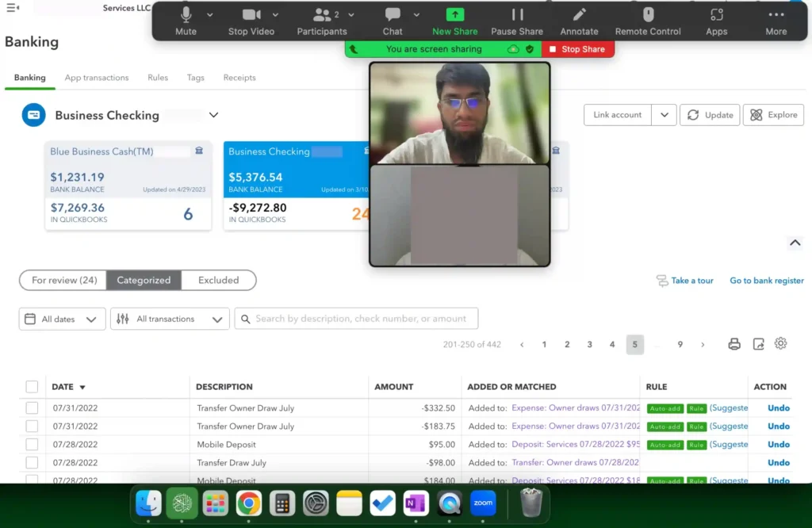Focus the transaction search field
The height and width of the screenshot is (528, 812).
click(356, 319)
